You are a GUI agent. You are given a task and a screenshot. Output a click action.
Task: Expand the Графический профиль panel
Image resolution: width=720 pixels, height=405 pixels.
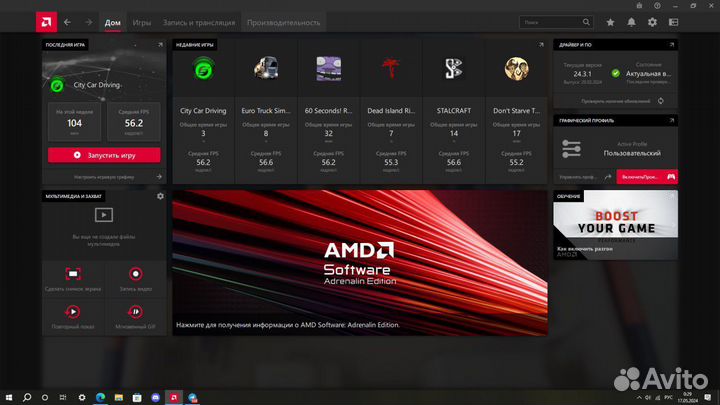672,120
